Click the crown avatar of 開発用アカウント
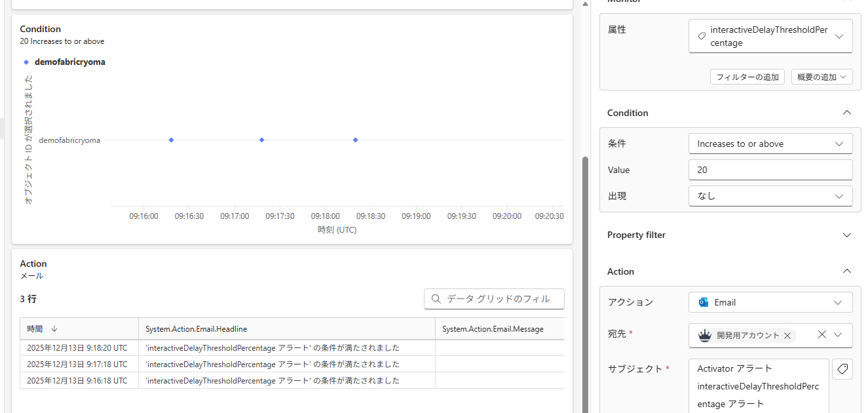This screenshot has height=413, width=868. tap(705, 335)
